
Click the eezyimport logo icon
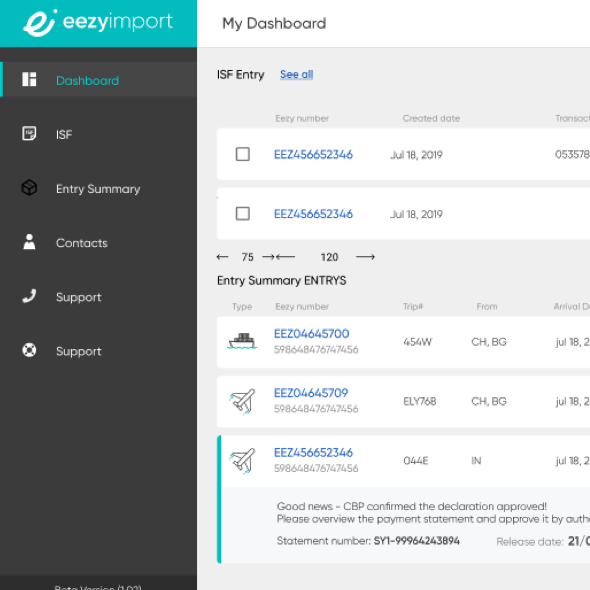pyautogui.click(x=40, y=23)
